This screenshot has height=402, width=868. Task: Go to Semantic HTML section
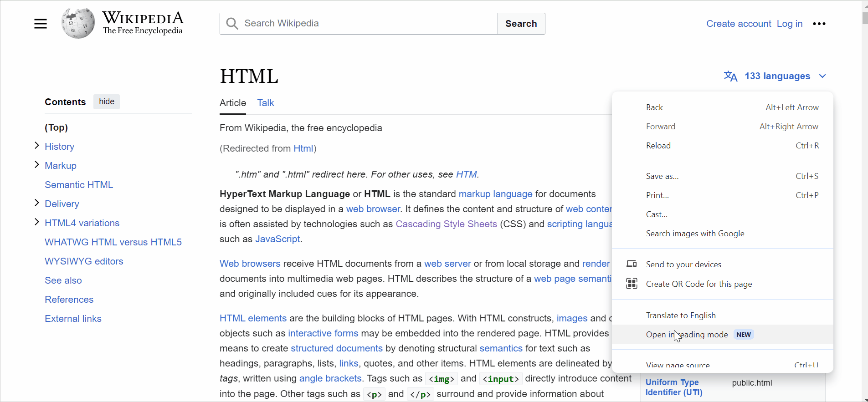[79, 185]
